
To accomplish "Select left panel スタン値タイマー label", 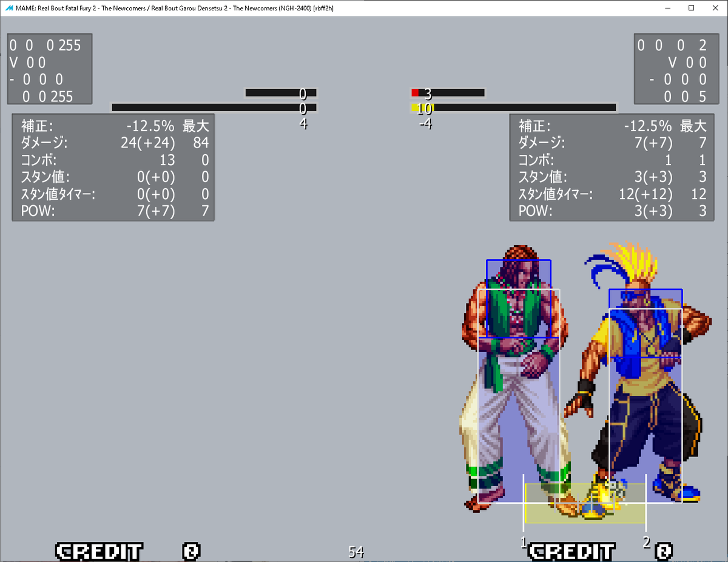I will point(58,194).
